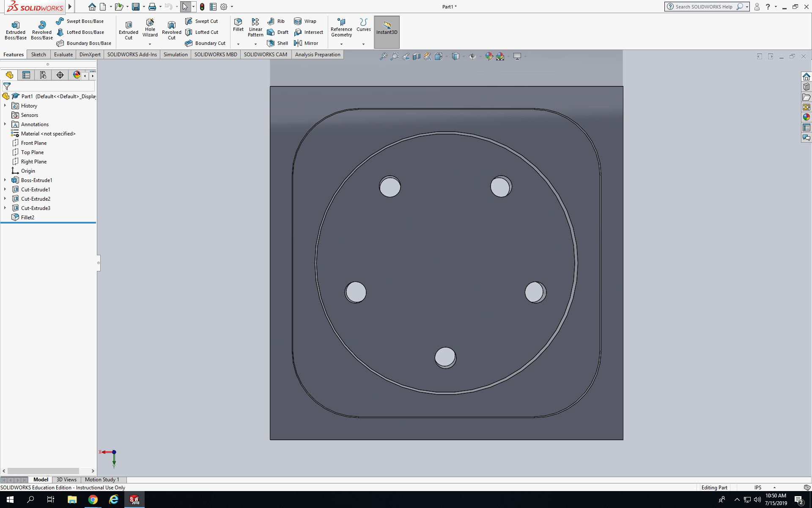Viewport: 812px width, 508px height.
Task: Open Hide/Show Items eye control
Action: [472, 56]
